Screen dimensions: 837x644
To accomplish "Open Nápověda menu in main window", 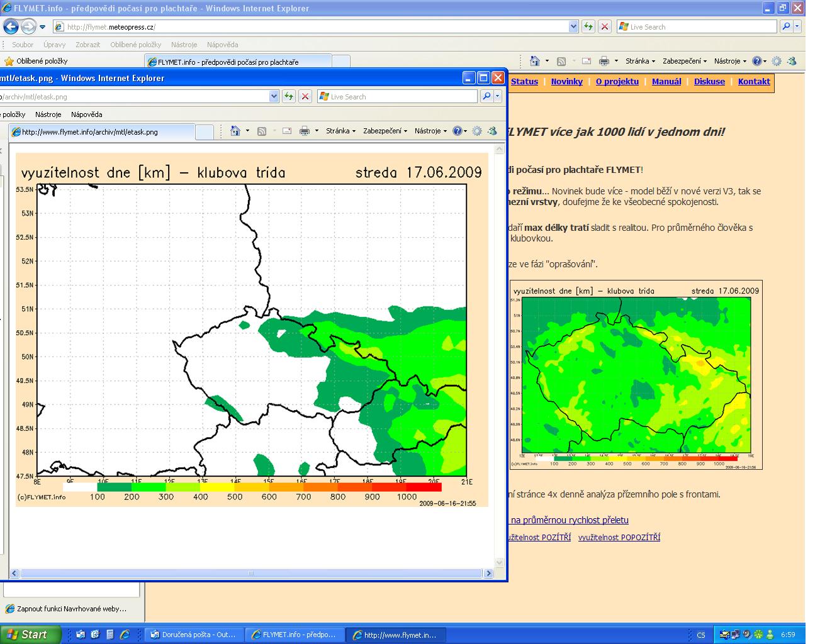I will pyautogui.click(x=222, y=45).
